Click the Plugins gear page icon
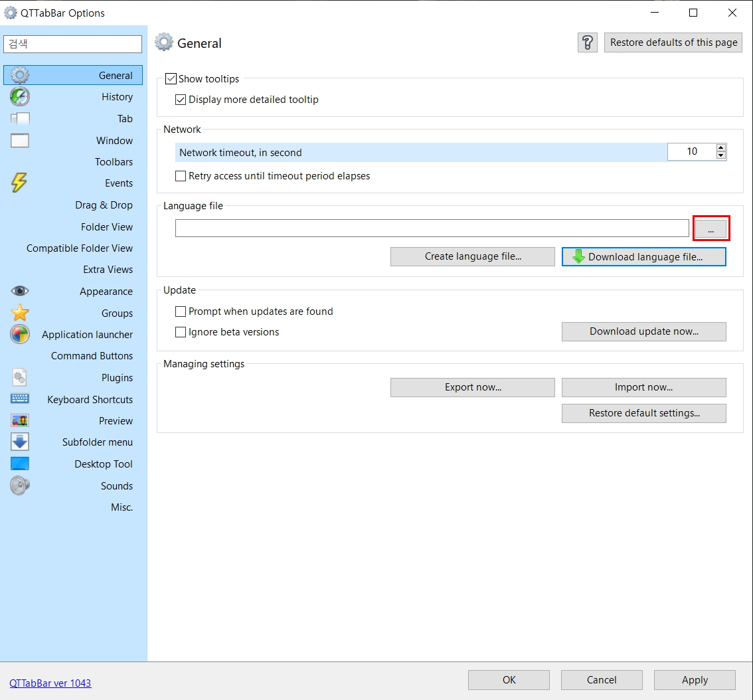The image size is (753, 700). (20, 377)
